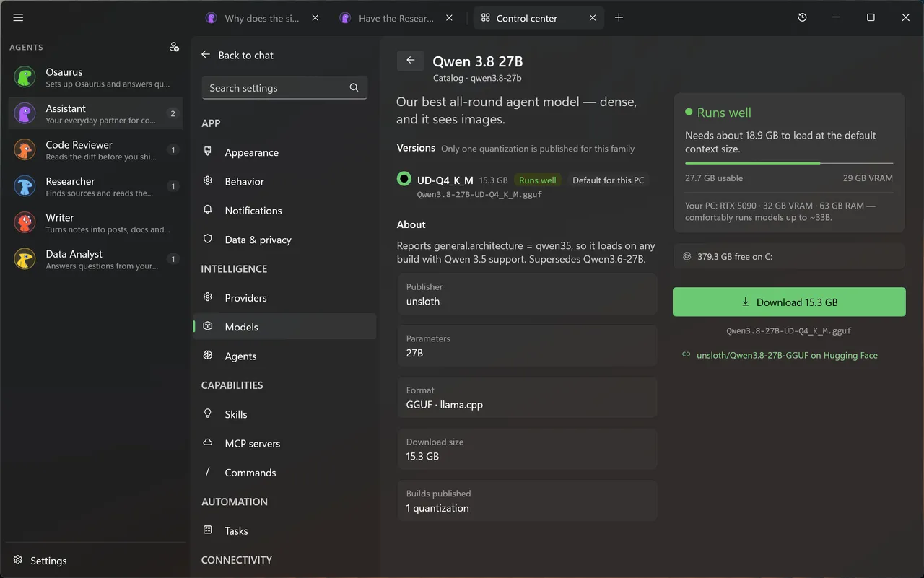Click the magnifier icon in the search box

point(354,87)
